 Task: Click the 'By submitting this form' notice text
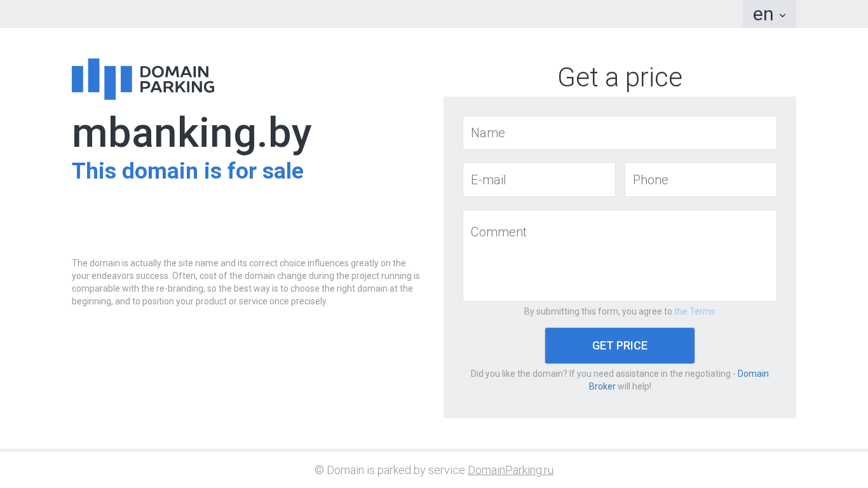597,311
